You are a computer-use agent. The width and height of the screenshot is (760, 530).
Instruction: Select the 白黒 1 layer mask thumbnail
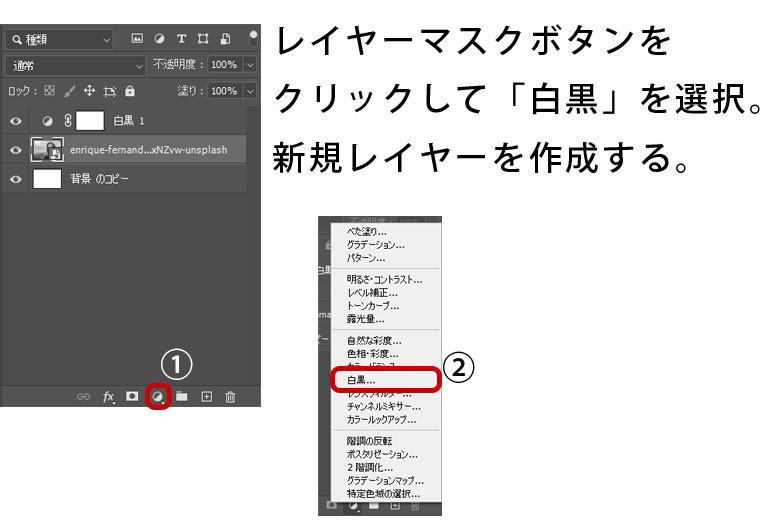[x=90, y=121]
